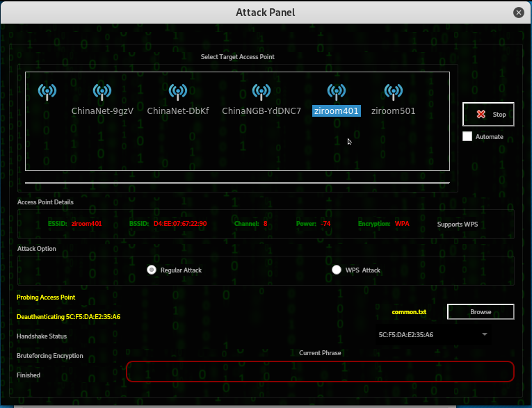
Task: Click the Bruteforcing Encryption label
Action: click(x=50, y=355)
